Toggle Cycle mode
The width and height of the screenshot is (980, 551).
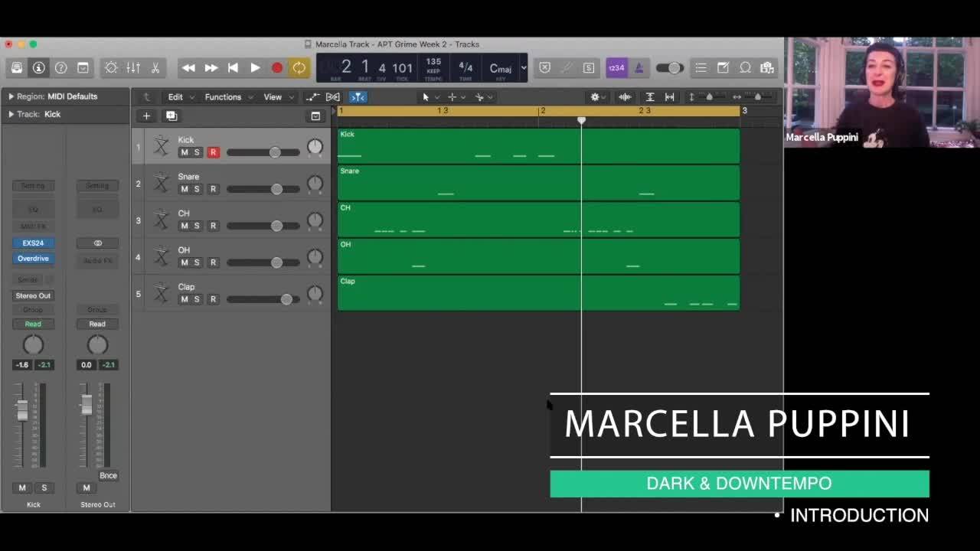click(x=299, y=67)
